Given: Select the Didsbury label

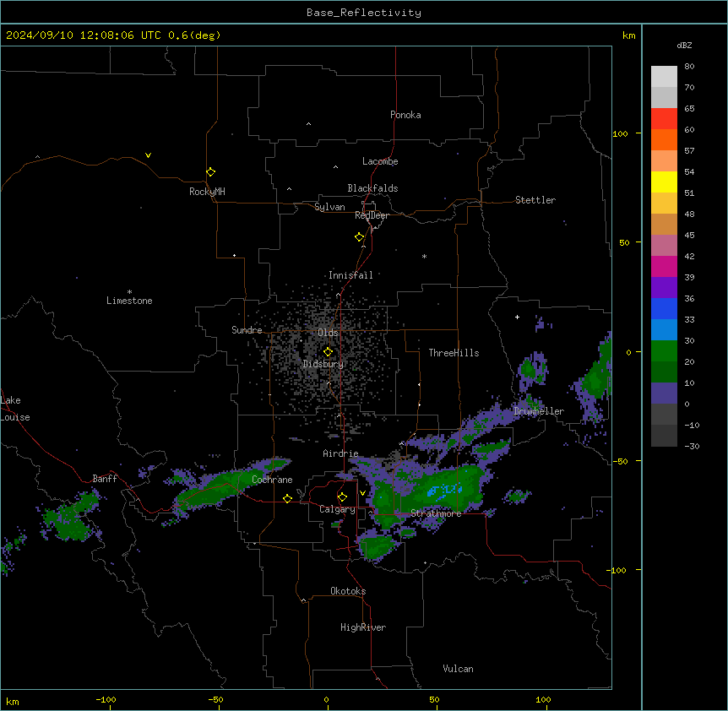Looking at the screenshot, I should (x=323, y=364).
